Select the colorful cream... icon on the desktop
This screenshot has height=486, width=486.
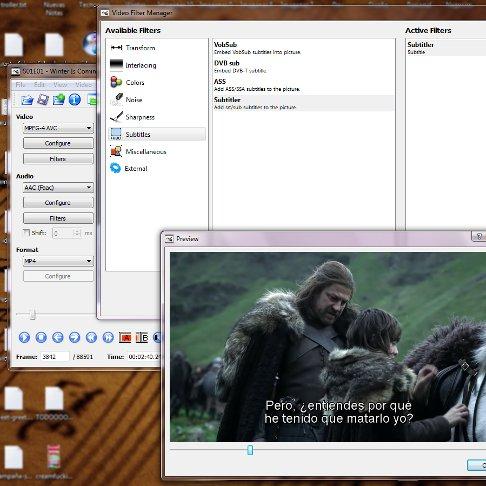pyautogui.click(x=54, y=462)
